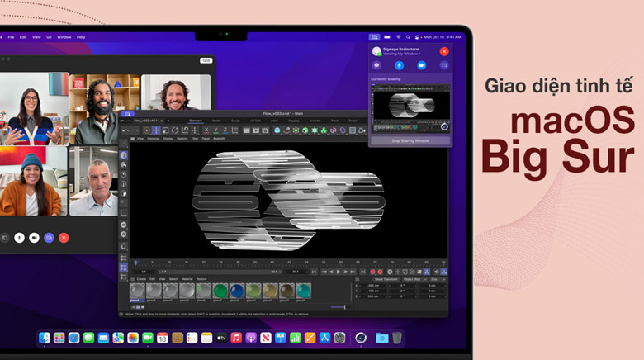Switch to the Standard layout tab
Image resolution: width=644 pixels, height=360 pixels.
[x=196, y=121]
